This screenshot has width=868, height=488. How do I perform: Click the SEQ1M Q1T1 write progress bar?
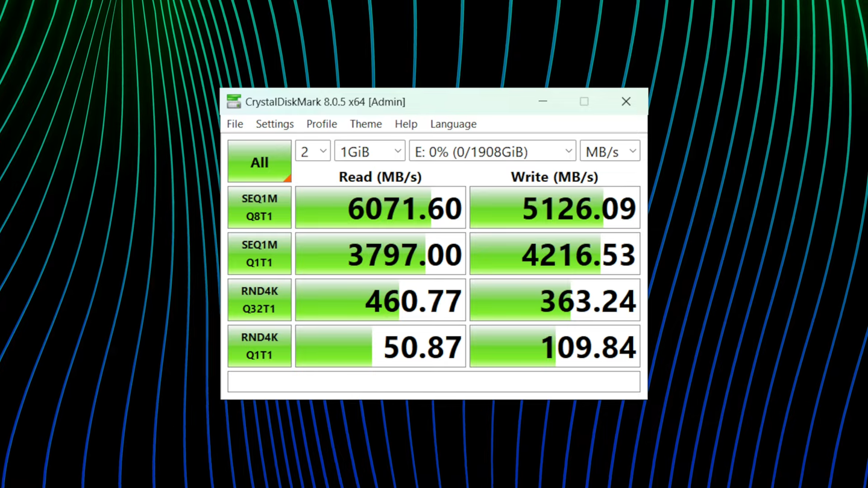coord(553,253)
